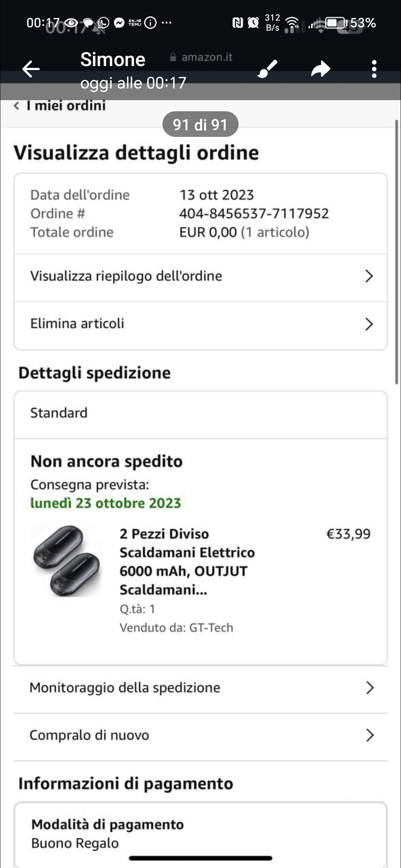Tap the home gesture bar
Image resolution: width=401 pixels, height=868 pixels.
[x=200, y=858]
